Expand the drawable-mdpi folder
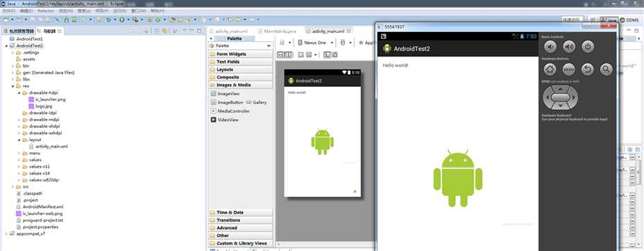 click(x=19, y=120)
